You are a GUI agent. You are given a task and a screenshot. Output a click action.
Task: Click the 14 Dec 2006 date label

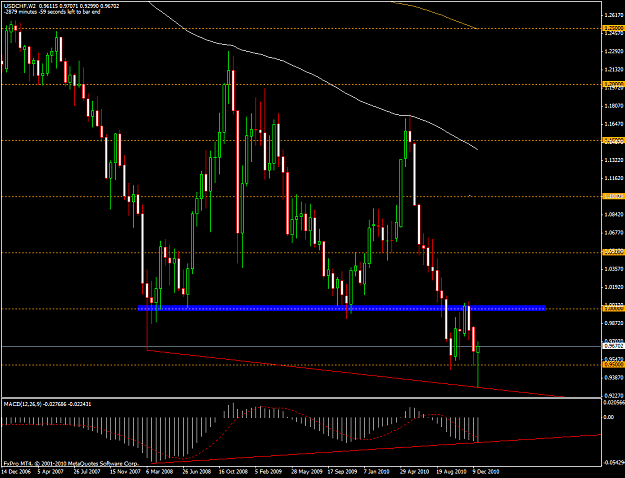click(15, 472)
